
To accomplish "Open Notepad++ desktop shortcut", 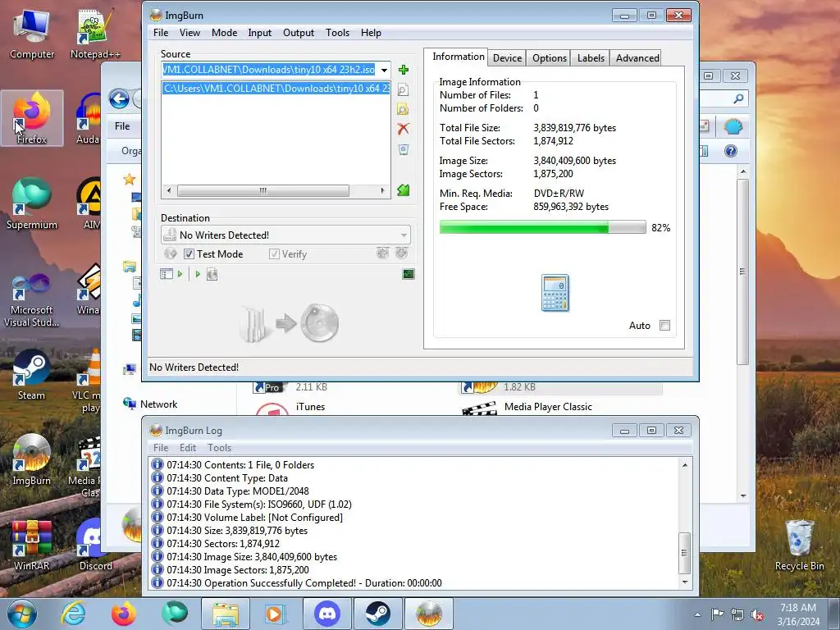I will tap(95, 33).
